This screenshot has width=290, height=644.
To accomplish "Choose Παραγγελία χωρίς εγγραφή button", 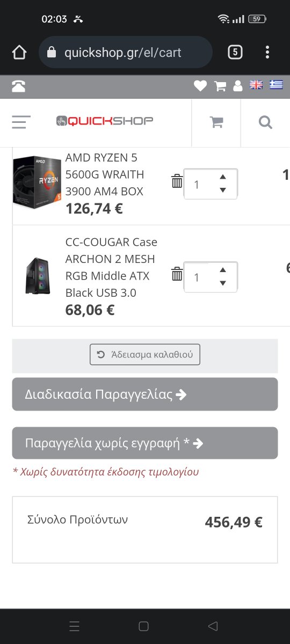I will [x=145, y=443].
